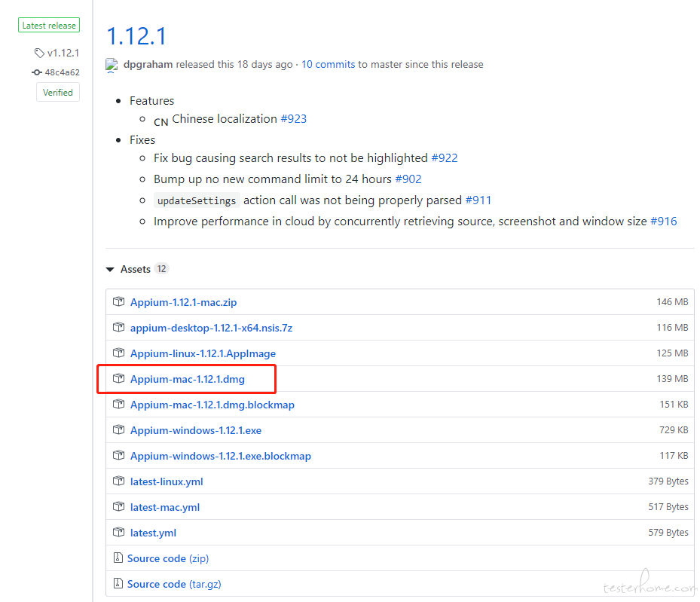Image resolution: width=700 pixels, height=602 pixels.
Task: Open dpgraham's avatar image
Action: coord(112,65)
